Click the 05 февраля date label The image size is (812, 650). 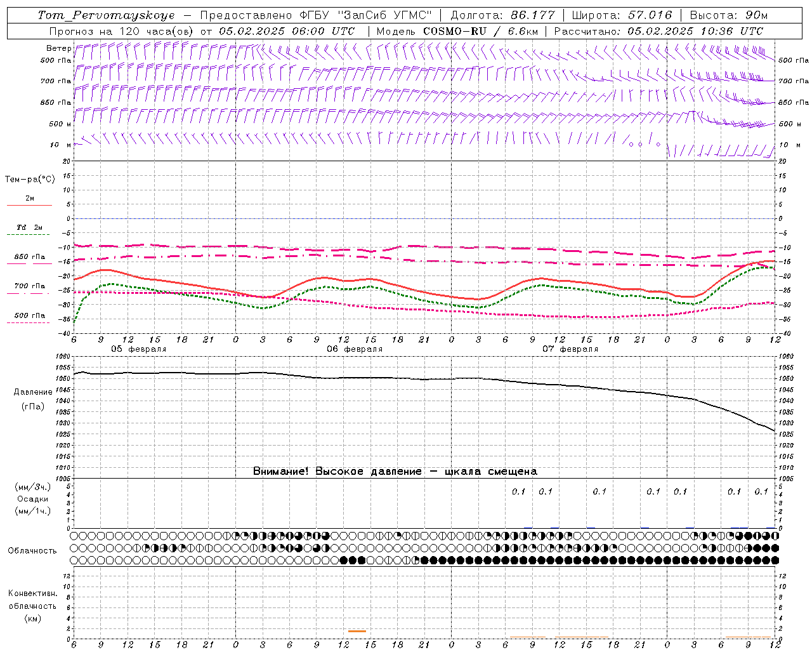pos(139,349)
